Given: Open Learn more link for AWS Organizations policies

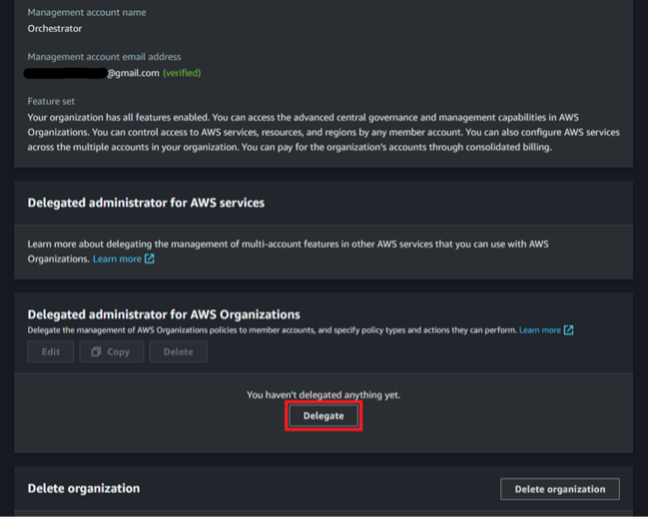Looking at the screenshot, I should (x=539, y=330).
